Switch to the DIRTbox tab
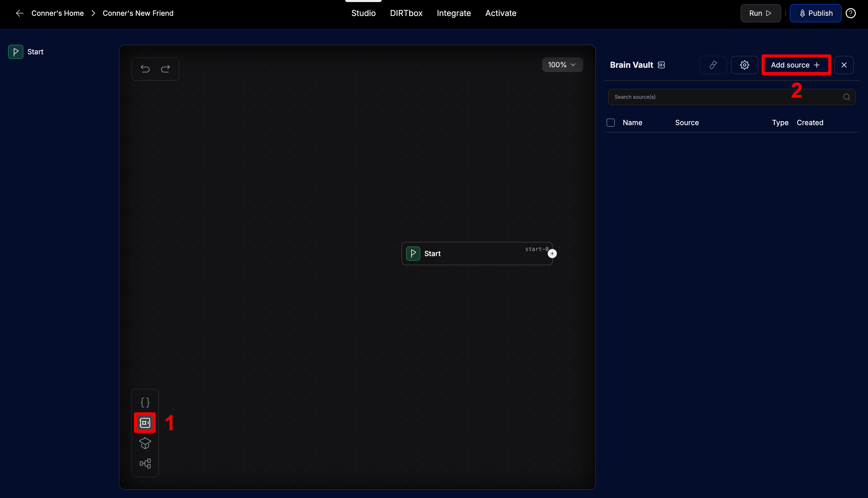 tap(406, 13)
